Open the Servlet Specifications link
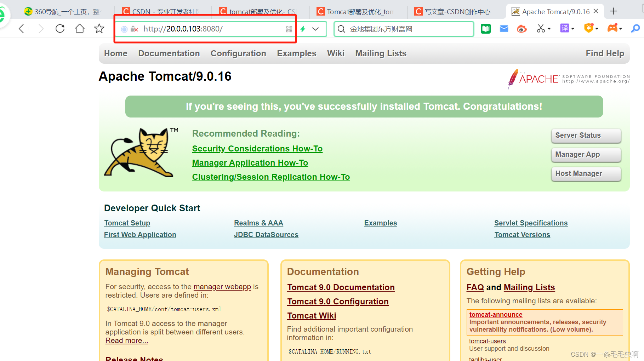 click(x=531, y=223)
